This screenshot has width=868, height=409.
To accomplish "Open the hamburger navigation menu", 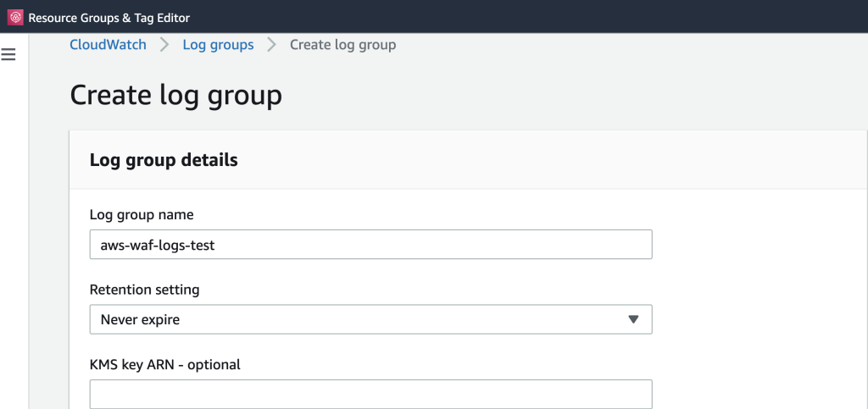I will [8, 54].
